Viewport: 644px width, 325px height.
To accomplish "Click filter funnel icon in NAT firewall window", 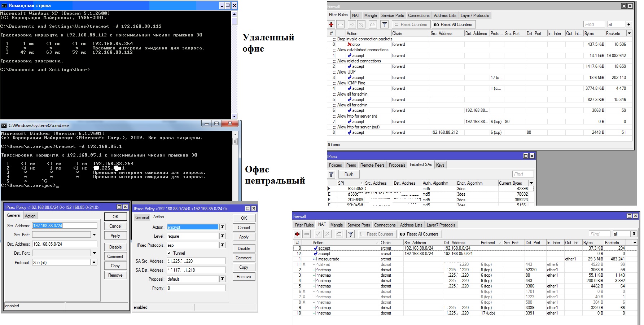I will pyautogui.click(x=350, y=234).
